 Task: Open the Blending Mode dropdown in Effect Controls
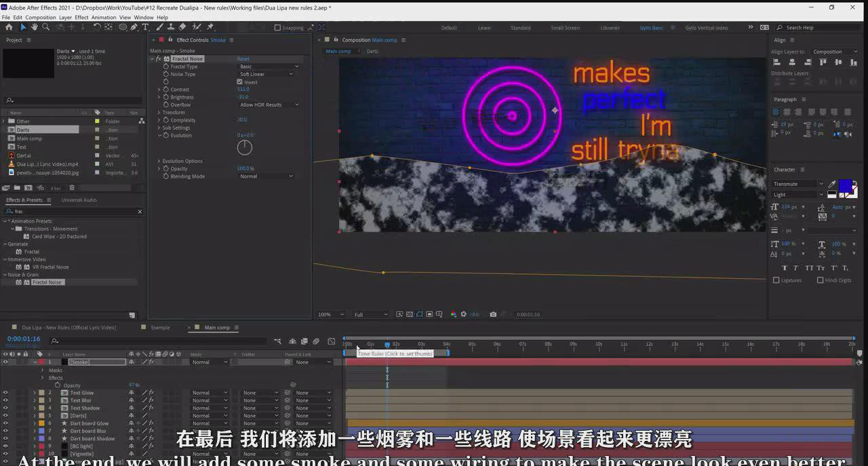(x=266, y=176)
